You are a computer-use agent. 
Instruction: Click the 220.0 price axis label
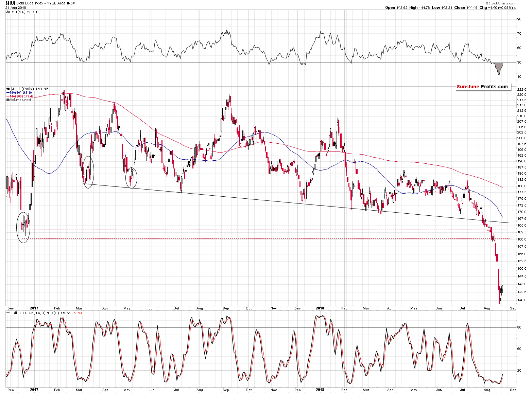pyautogui.click(x=522, y=95)
